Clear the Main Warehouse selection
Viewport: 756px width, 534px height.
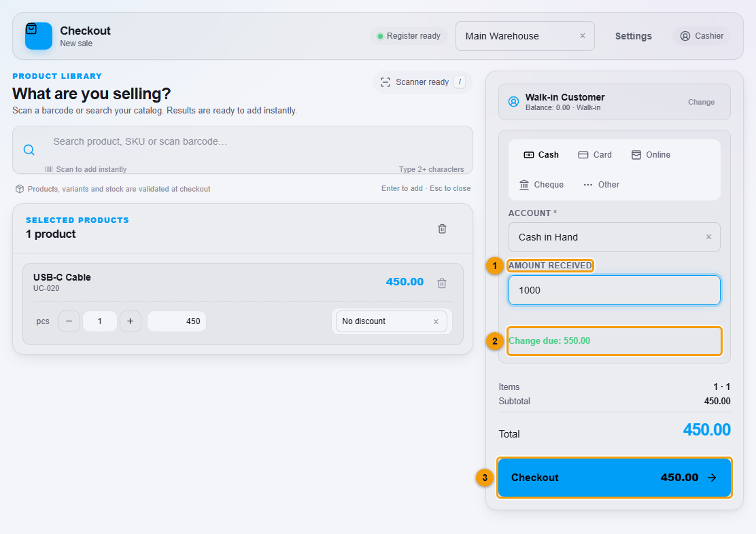pyautogui.click(x=583, y=35)
